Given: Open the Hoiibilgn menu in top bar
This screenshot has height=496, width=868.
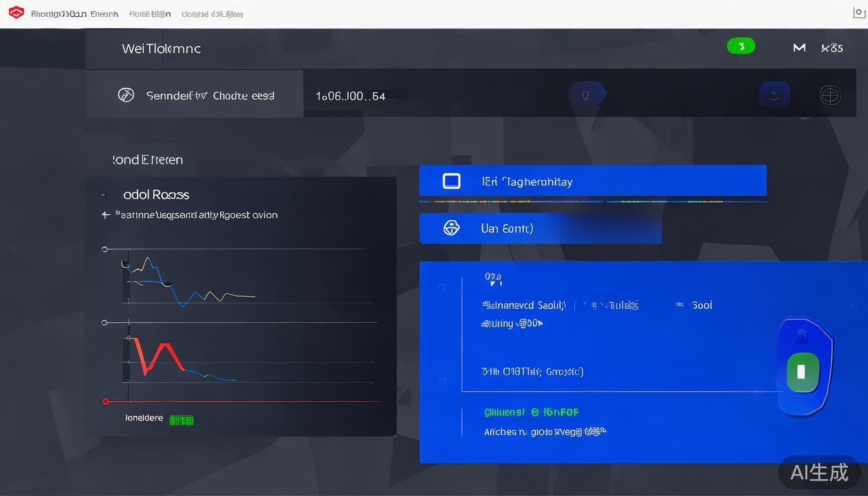Looking at the screenshot, I should [x=150, y=14].
